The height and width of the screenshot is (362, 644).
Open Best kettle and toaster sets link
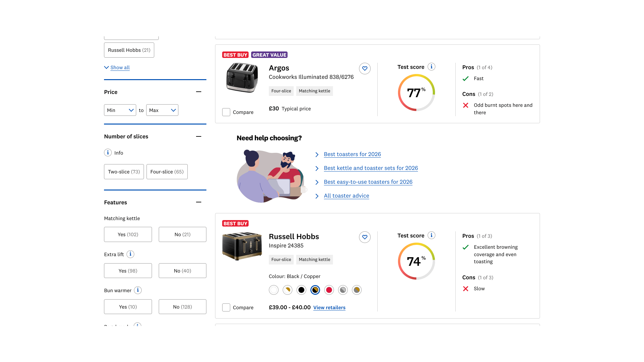pos(371,168)
